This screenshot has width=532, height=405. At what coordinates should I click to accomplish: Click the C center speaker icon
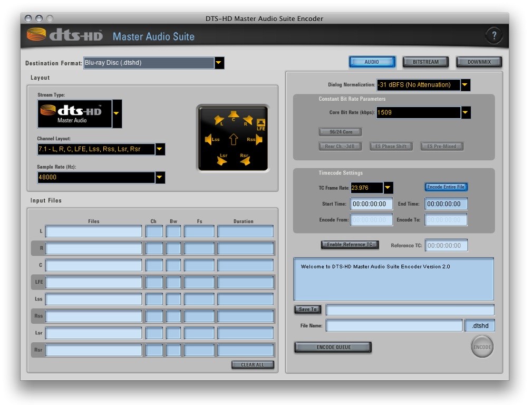click(233, 115)
